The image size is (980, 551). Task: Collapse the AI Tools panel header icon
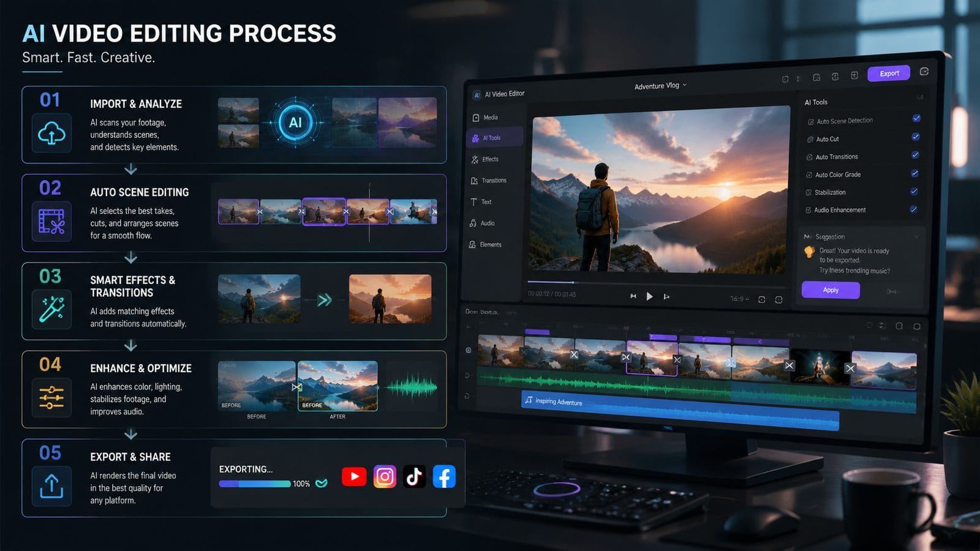919,97
